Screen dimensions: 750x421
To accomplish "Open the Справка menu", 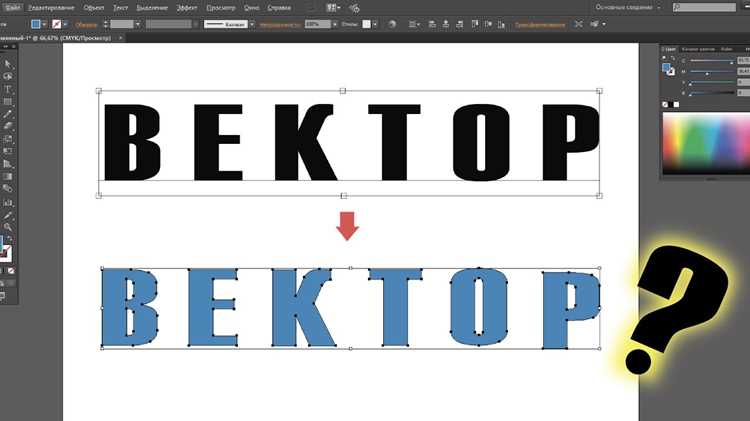I will 279,8.
